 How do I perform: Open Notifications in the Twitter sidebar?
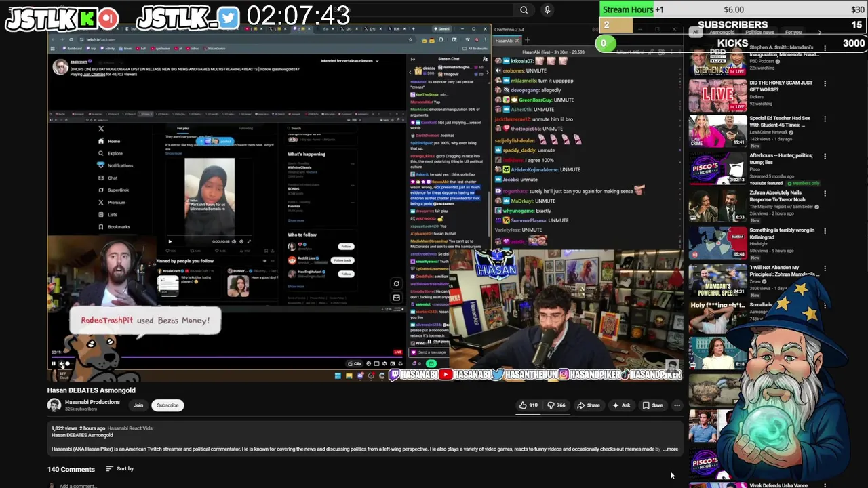115,165
